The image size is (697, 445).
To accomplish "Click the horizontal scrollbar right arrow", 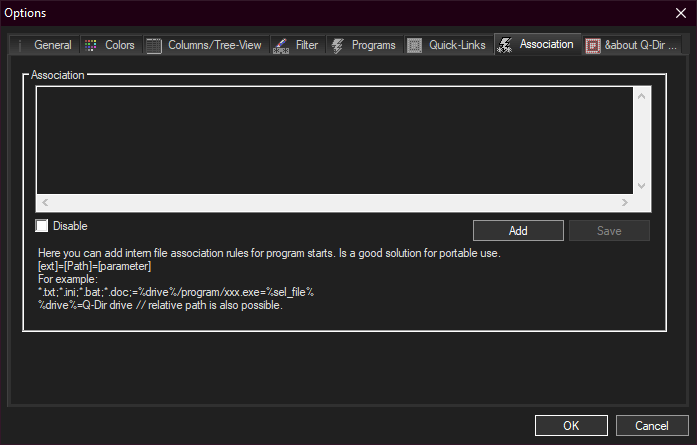I will click(x=625, y=202).
